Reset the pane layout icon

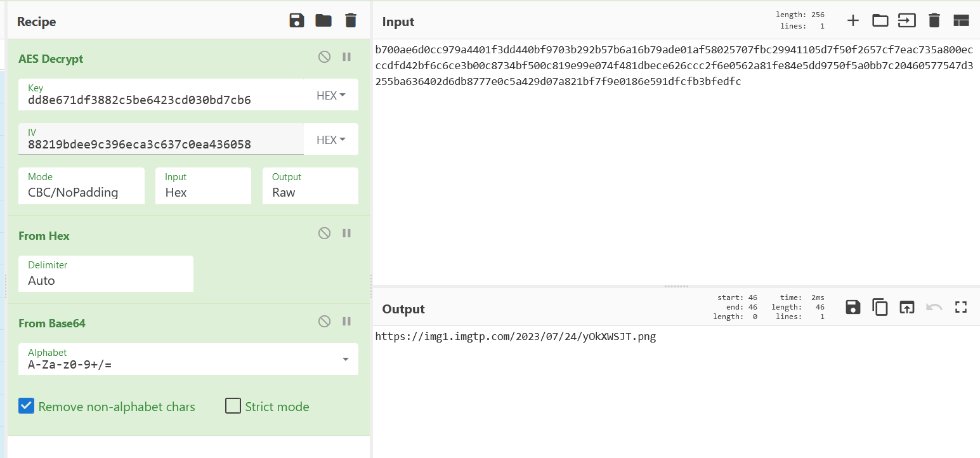[x=961, y=21]
